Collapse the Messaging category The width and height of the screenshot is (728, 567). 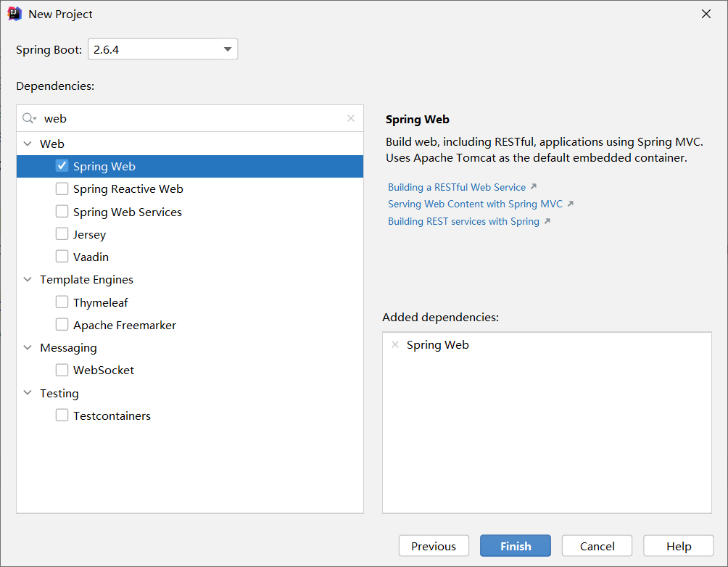[x=28, y=348]
